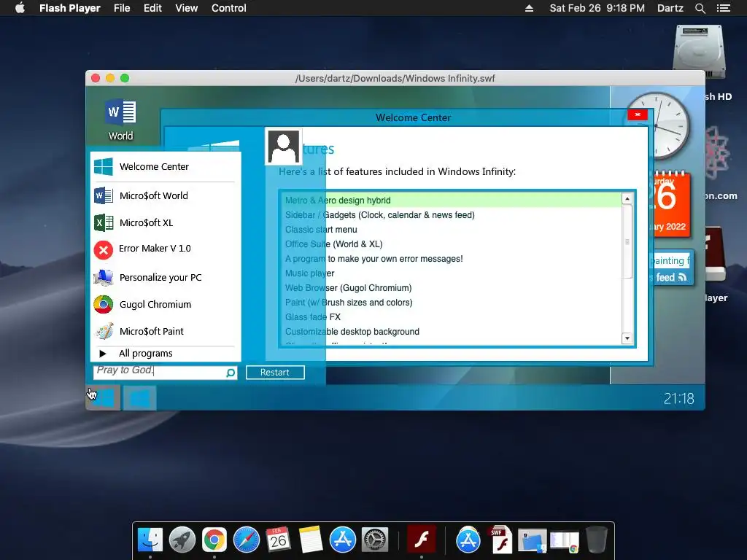The height and width of the screenshot is (560, 747).
Task: Open the Flash Player menu
Action: pyautogui.click(x=69, y=8)
